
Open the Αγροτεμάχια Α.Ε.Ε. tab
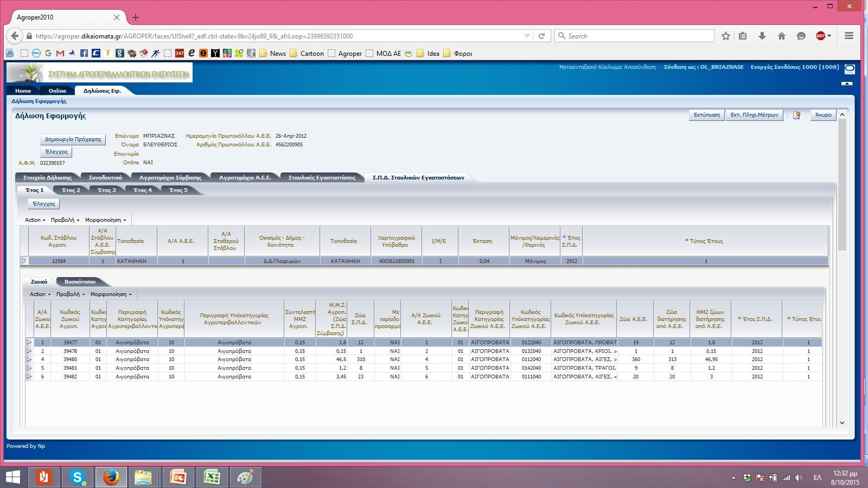click(x=245, y=178)
